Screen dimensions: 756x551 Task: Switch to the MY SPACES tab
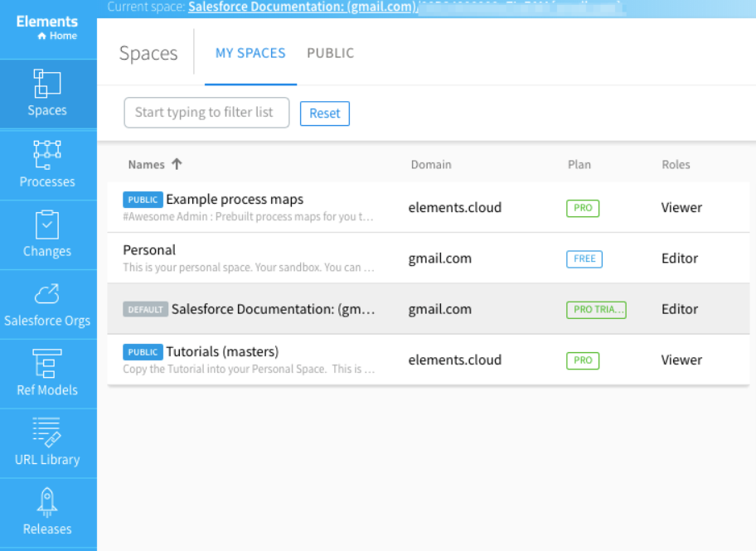(250, 53)
